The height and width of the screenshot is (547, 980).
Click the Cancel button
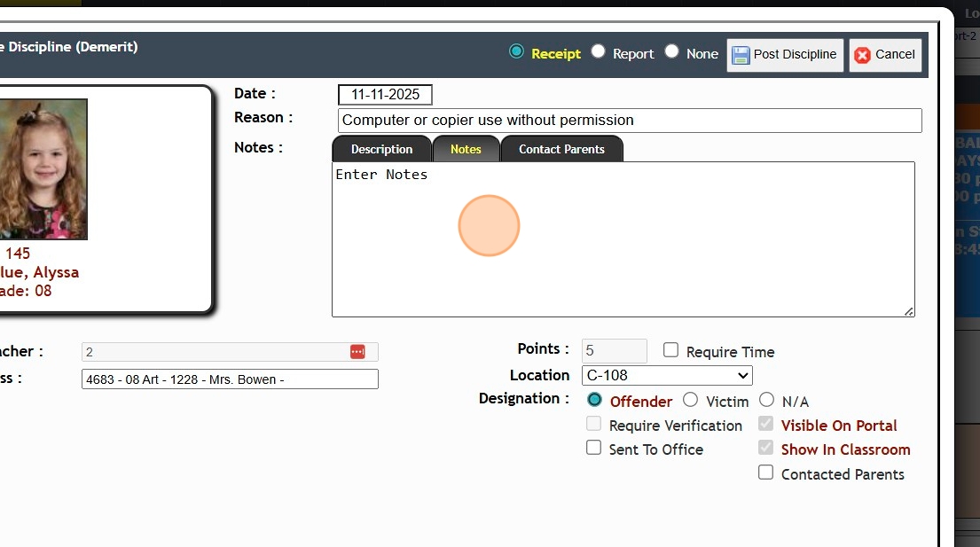885,55
